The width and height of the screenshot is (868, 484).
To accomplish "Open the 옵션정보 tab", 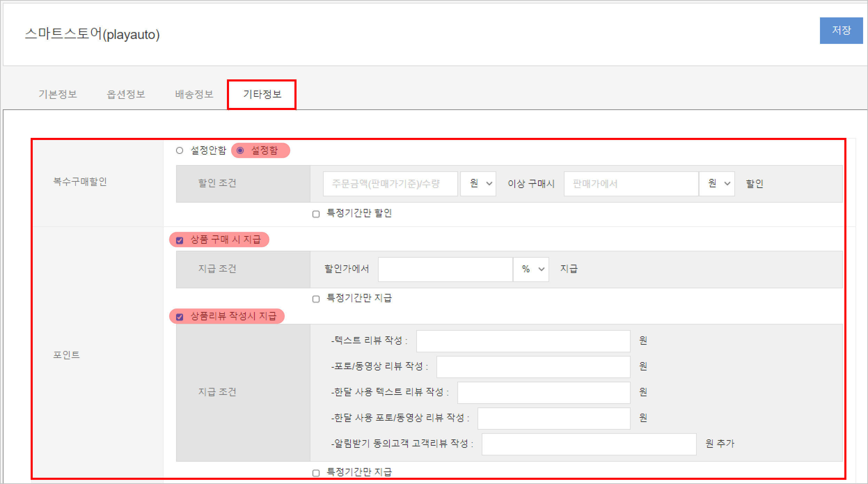I will [126, 94].
